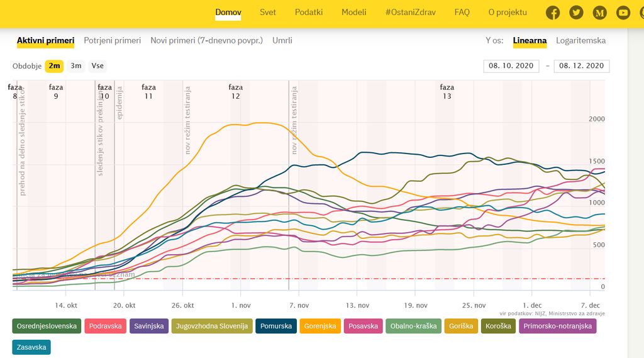This screenshot has height=358, width=644.
Task: Open the Facebook social icon
Action: coord(553,13)
